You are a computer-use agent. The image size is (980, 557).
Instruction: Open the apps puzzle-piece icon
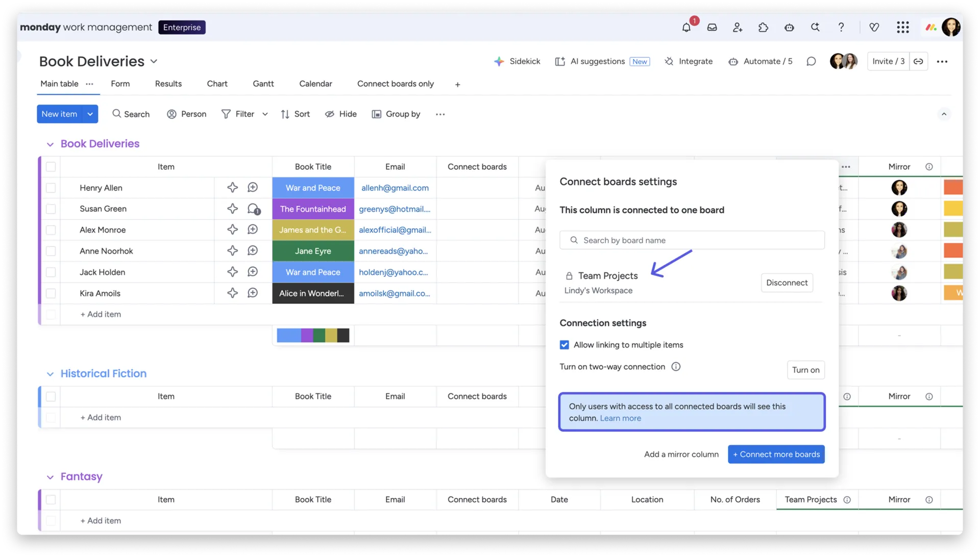763,28
